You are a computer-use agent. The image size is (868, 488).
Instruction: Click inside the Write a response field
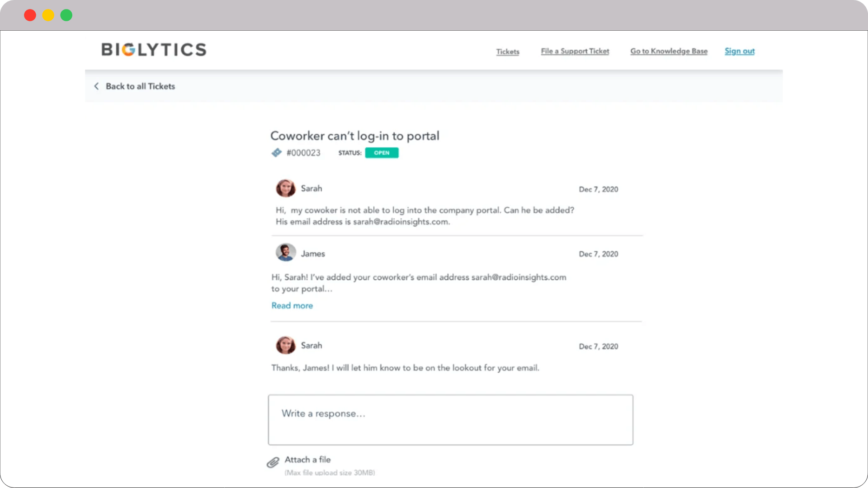[450, 419]
